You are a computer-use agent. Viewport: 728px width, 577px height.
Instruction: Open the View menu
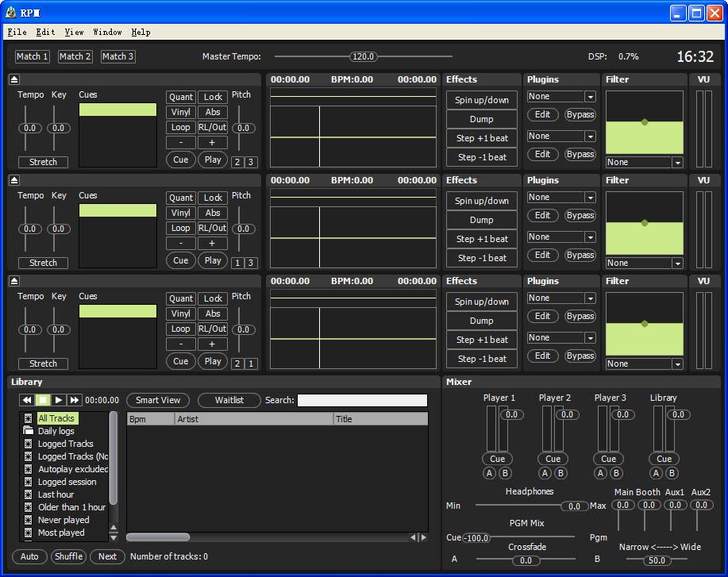coord(74,32)
